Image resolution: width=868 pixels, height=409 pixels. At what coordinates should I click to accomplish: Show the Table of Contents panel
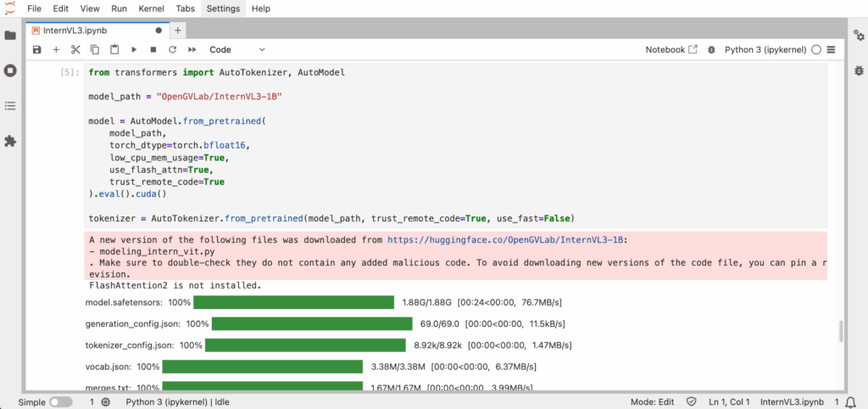pos(10,106)
